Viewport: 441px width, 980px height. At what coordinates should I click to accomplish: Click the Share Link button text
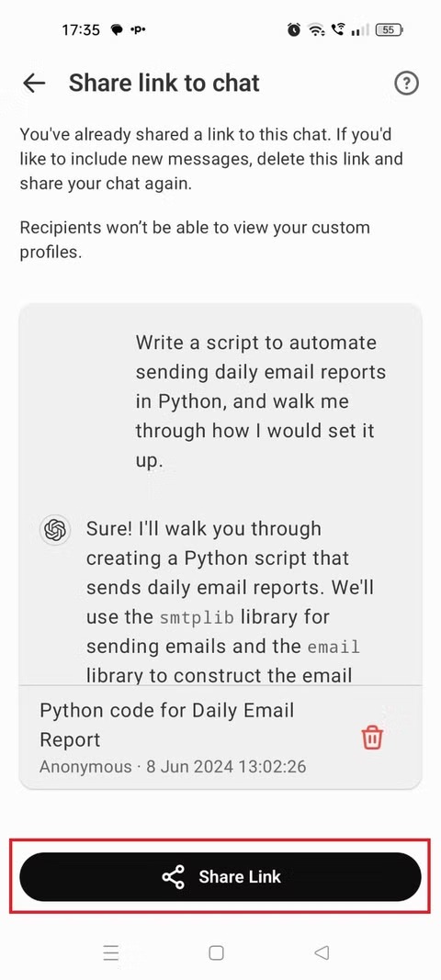click(240, 877)
